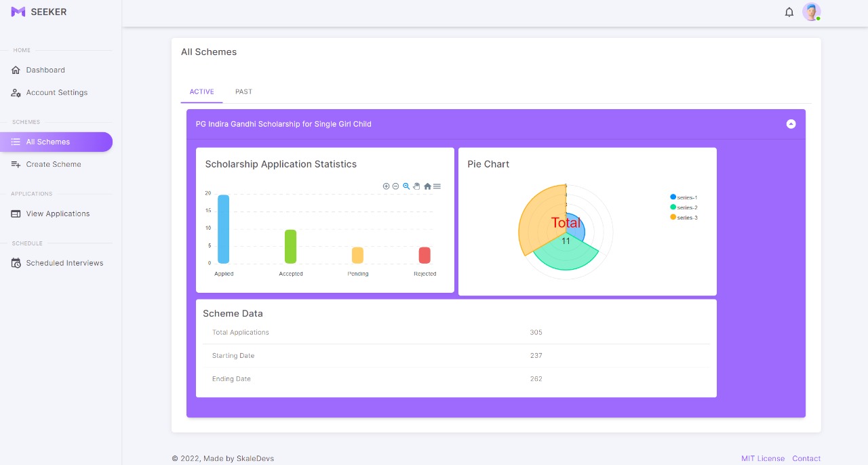Open the notification bell
Screen dimensions: 868x465
point(789,12)
